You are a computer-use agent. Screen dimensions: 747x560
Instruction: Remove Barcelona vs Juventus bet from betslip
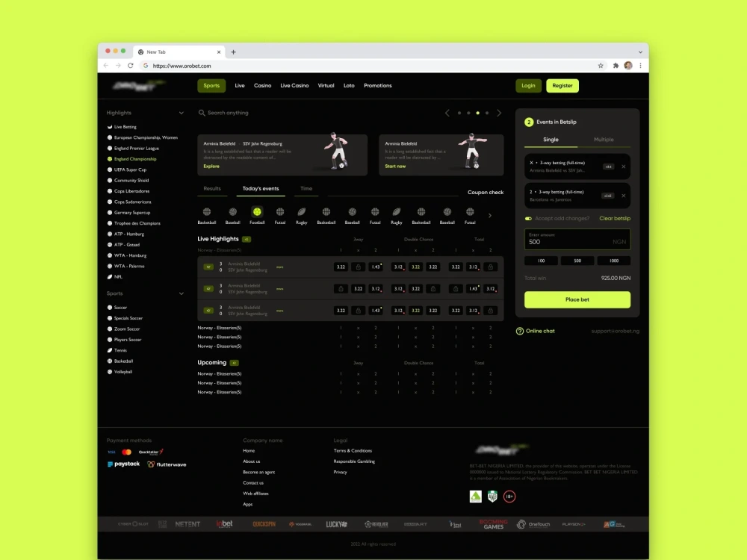[624, 196]
